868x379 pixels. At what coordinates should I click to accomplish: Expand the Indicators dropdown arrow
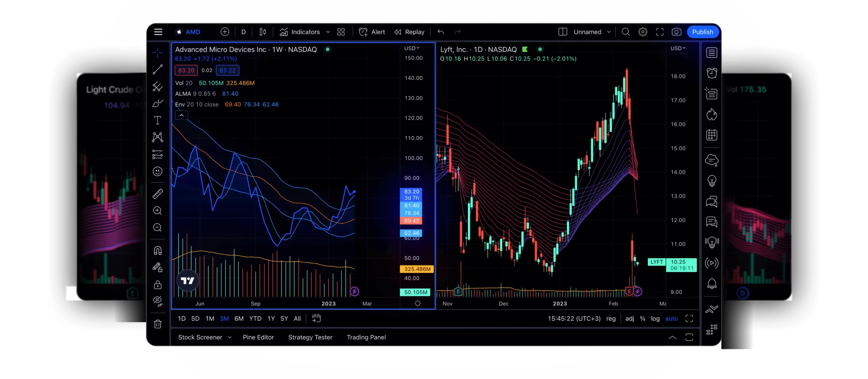click(x=328, y=32)
